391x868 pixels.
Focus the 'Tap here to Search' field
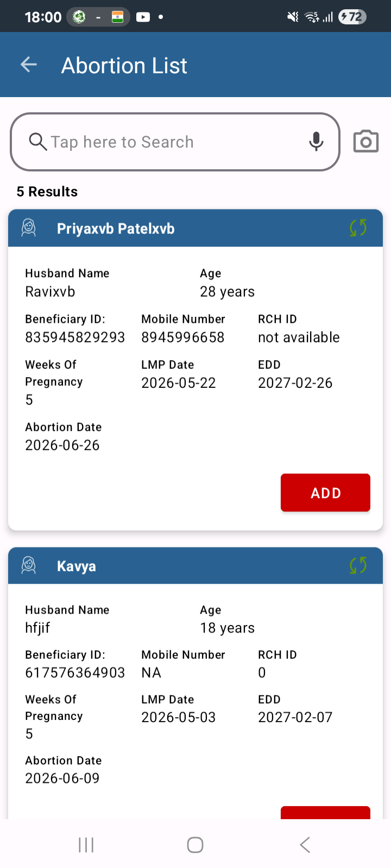point(175,142)
